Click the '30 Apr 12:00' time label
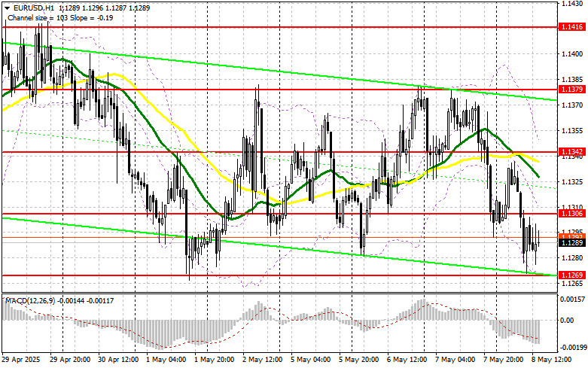The width and height of the screenshot is (588, 368). 118,360
